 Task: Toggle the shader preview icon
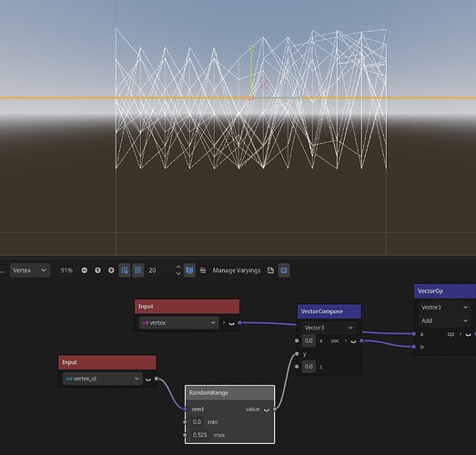[x=284, y=270]
